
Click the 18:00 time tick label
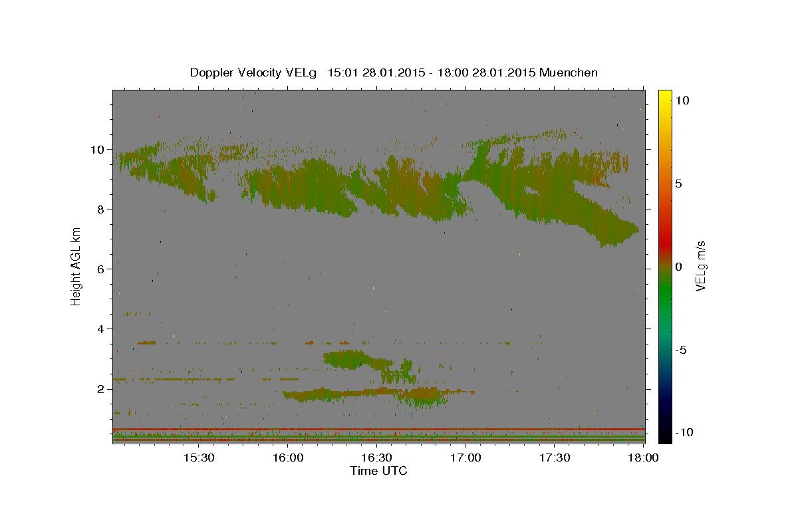(644, 458)
